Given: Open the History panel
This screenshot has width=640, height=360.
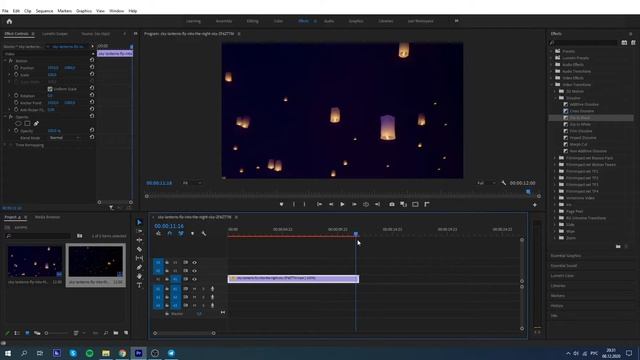Looking at the screenshot, I should (x=557, y=306).
